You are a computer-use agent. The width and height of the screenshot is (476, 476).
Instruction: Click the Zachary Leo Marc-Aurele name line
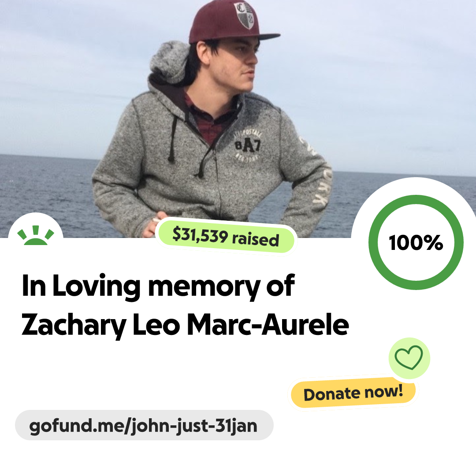[185, 325]
